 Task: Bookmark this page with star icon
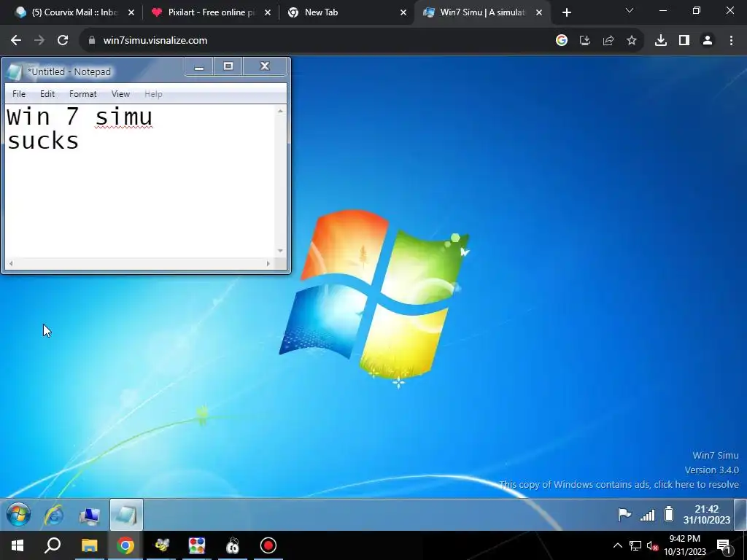[632, 41]
